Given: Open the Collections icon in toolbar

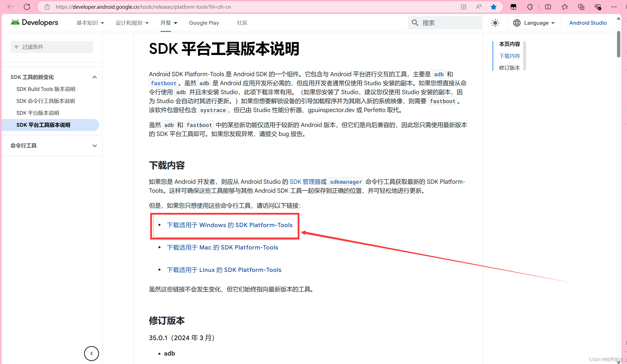Looking at the screenshot, I should click(581, 7).
